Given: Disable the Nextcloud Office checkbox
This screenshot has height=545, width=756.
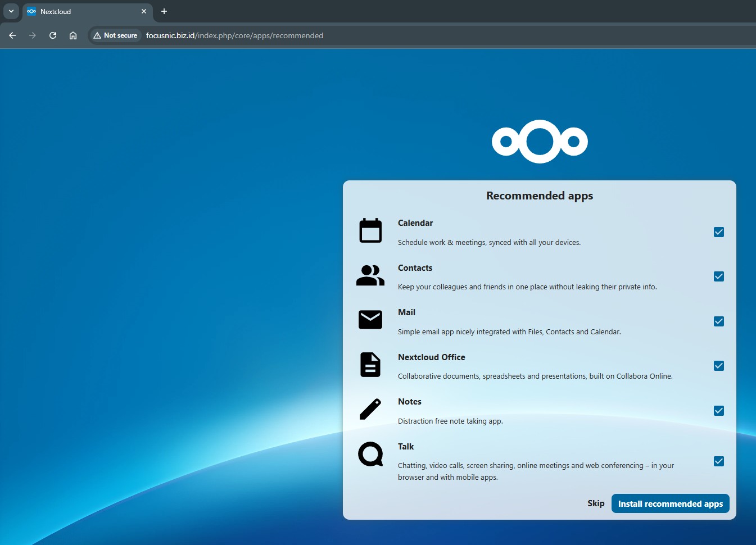Looking at the screenshot, I should 718,366.
